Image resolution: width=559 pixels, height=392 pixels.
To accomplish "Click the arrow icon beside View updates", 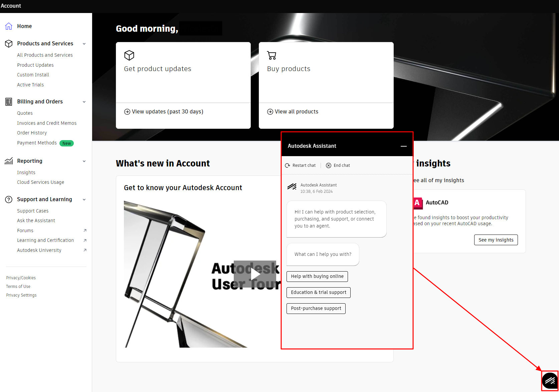I will [127, 112].
